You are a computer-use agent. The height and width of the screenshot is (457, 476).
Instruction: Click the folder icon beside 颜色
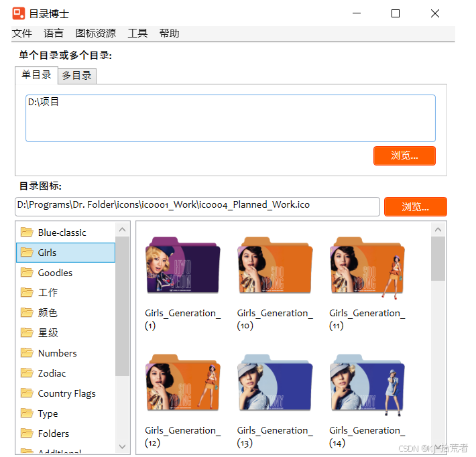(27, 312)
